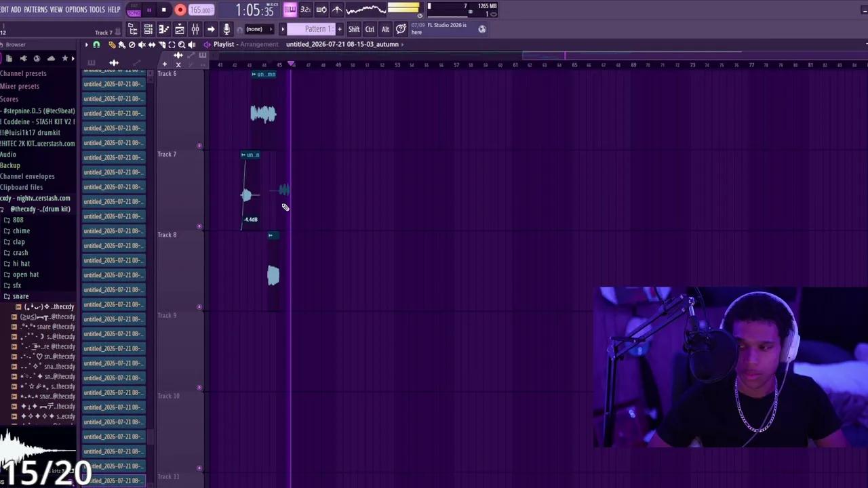868x488 pixels.
Task: Toggle the mute dot on Track 6
Action: (x=199, y=146)
